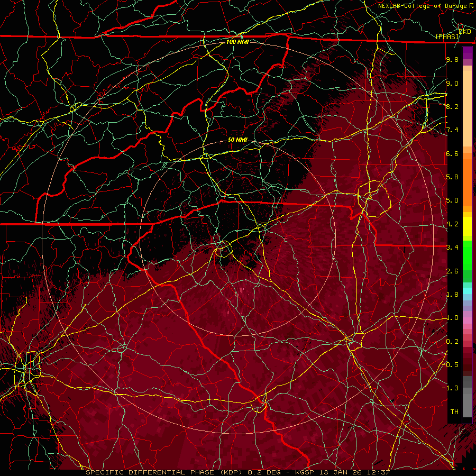This screenshot has width=476, height=476.
Task: Click the 100 NMI range ring label
Action: [x=237, y=42]
